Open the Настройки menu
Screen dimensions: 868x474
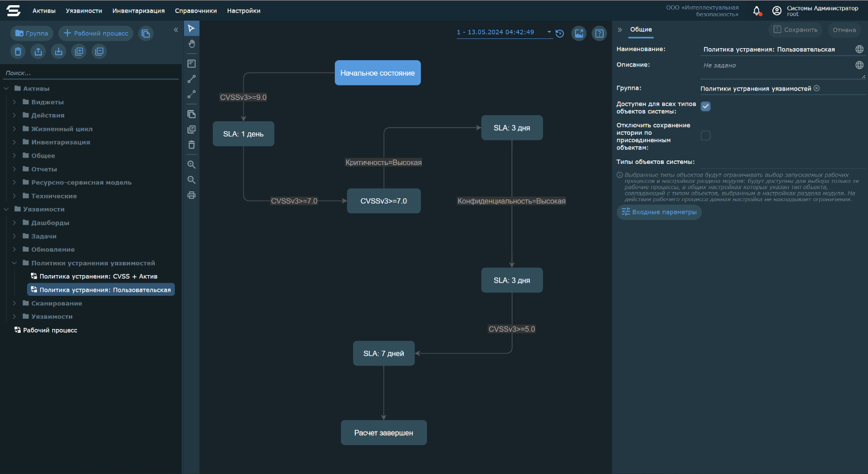244,11
